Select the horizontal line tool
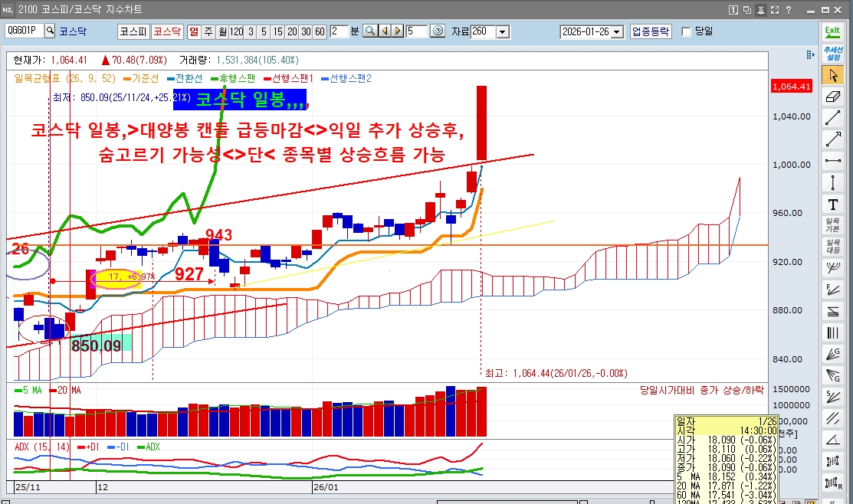The height and width of the screenshot is (504, 853). click(x=833, y=160)
